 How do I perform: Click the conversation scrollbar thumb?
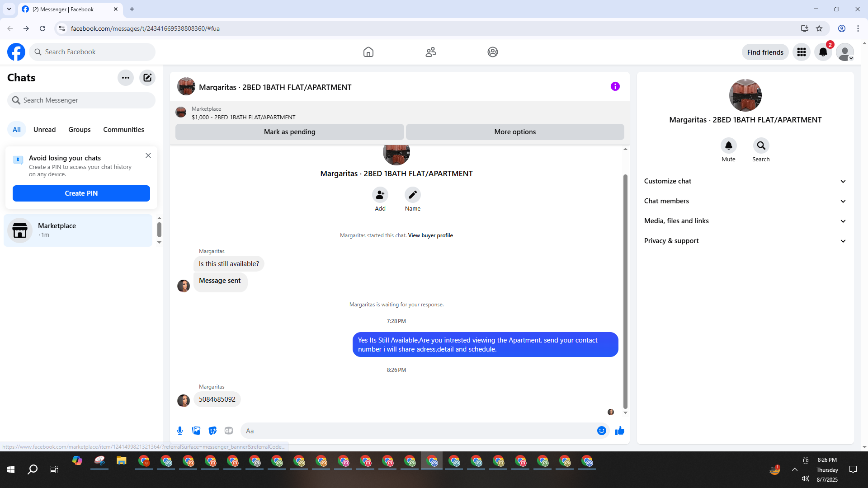(x=625, y=291)
